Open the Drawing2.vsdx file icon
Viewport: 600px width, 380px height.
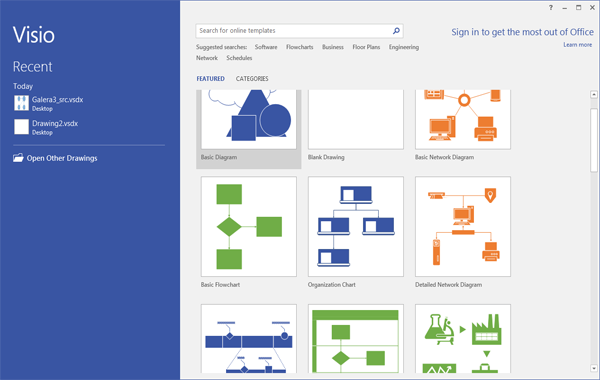coord(21,127)
